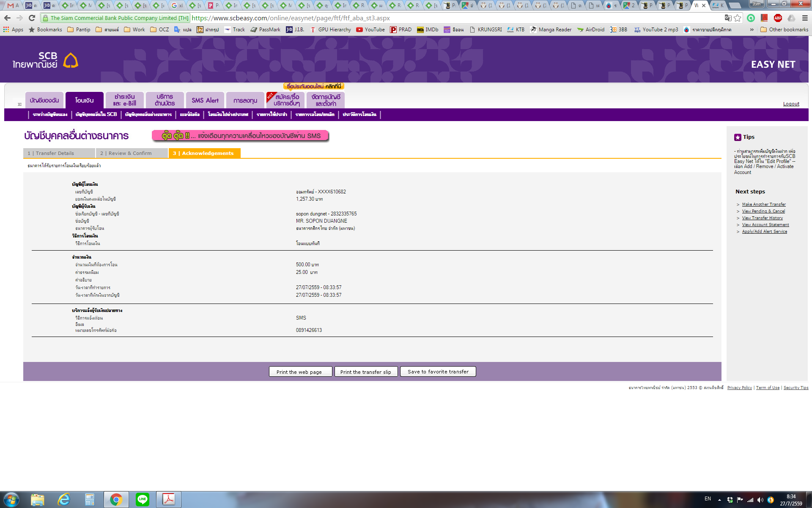Open Other bookmarks folder
The image size is (812, 508).
pyautogui.click(x=784, y=30)
